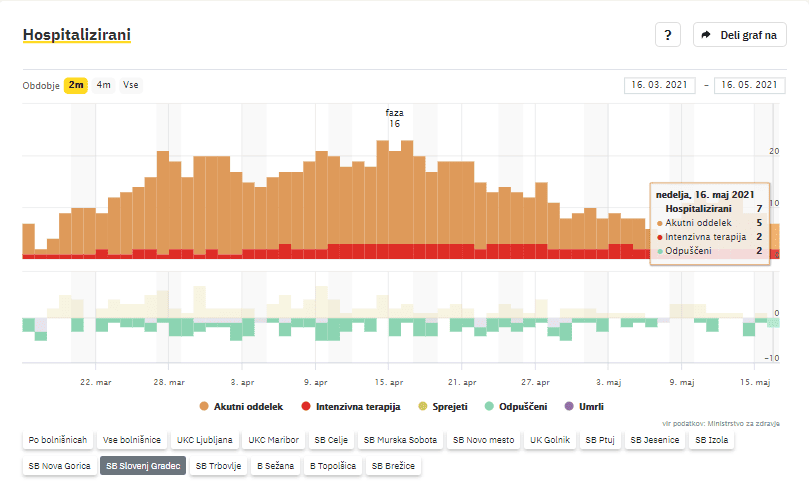Switch to Po bolnišnicah view
The width and height of the screenshot is (809, 485).
(58, 440)
